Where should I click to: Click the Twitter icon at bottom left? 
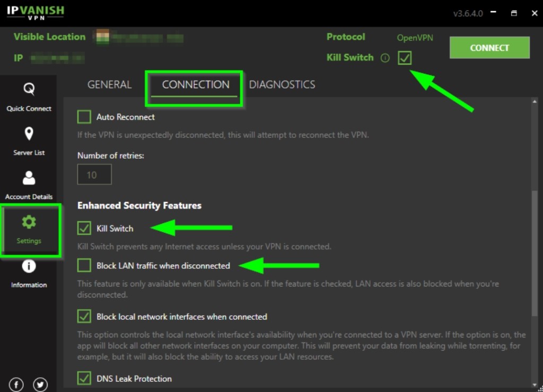(x=40, y=385)
